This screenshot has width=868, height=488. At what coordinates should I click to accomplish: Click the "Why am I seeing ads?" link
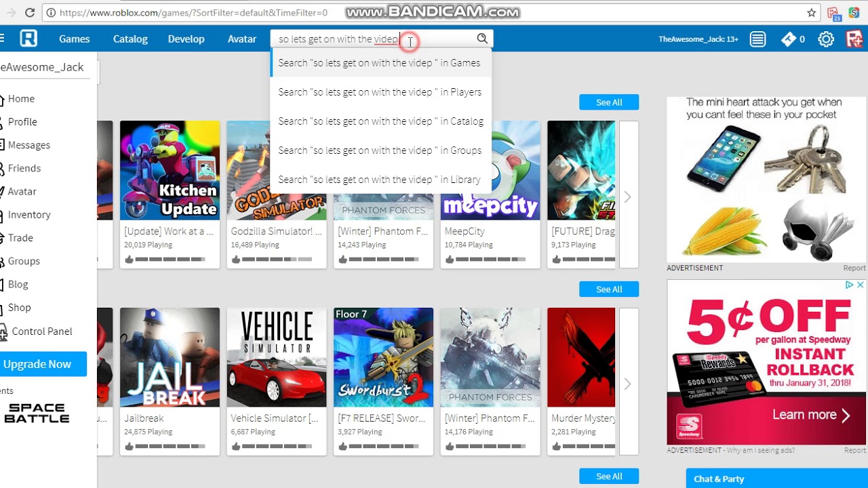pyautogui.click(x=761, y=450)
